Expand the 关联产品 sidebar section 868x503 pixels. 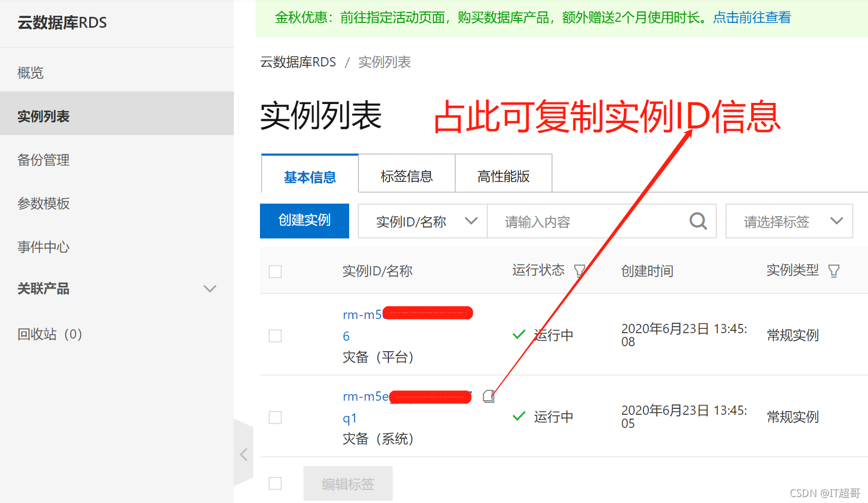[x=209, y=289]
